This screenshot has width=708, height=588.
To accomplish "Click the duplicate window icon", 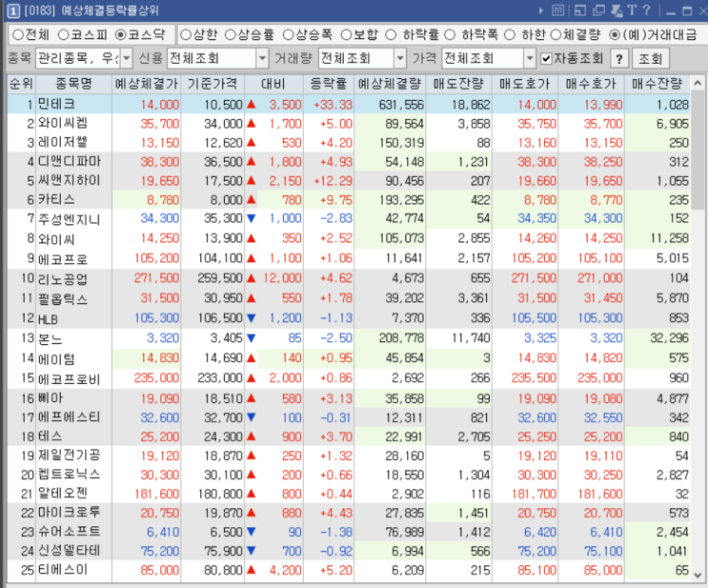I will point(598,10).
